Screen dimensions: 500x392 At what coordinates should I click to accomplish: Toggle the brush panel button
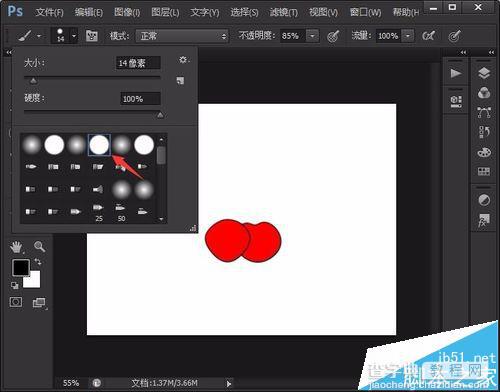click(x=92, y=36)
